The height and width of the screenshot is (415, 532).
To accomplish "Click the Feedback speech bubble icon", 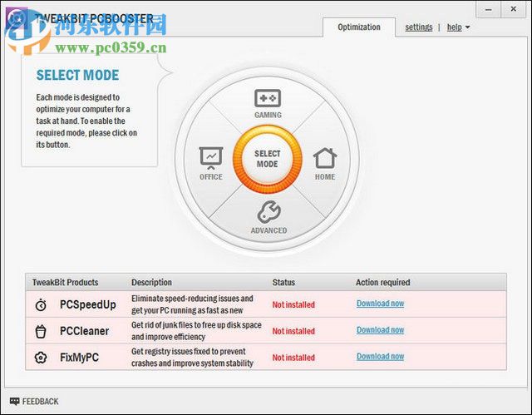I will [15, 402].
